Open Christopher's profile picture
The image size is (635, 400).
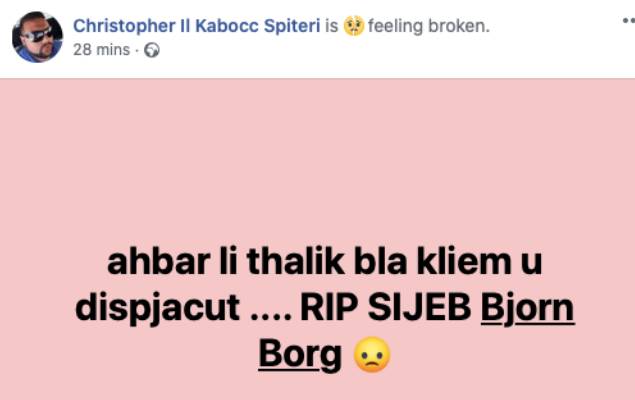point(37,37)
